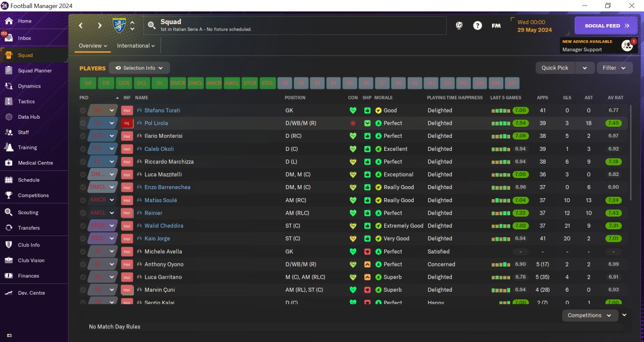Open the Tactics screen icon
This screenshot has width=644, height=342.
click(x=9, y=102)
